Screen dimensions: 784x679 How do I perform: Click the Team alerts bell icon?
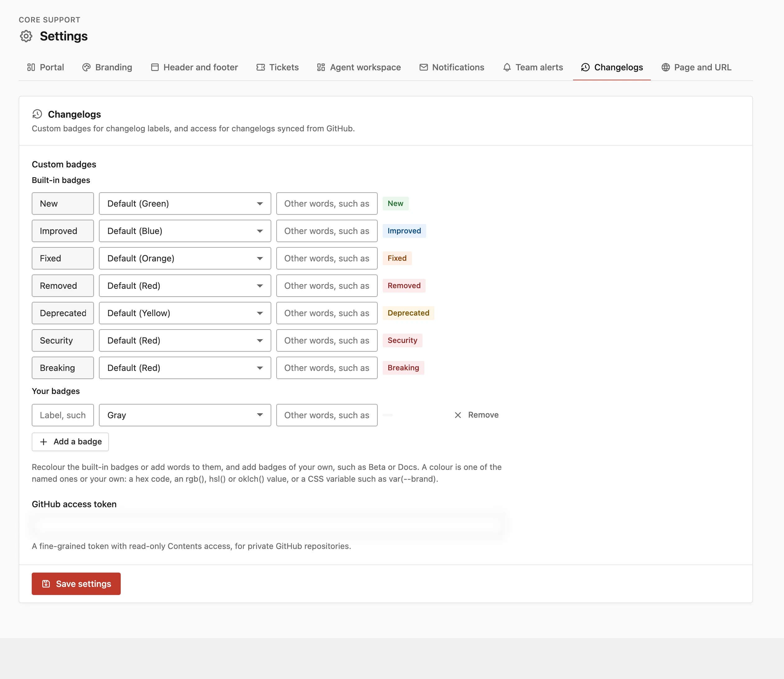[507, 68]
